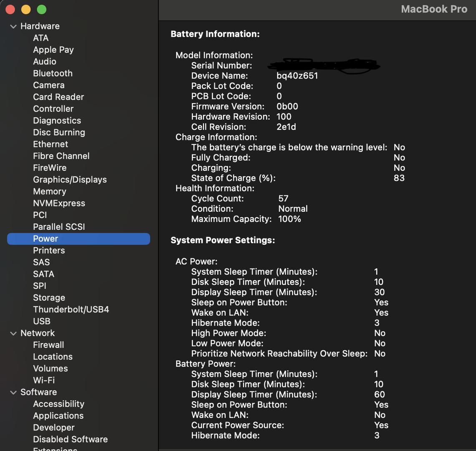Select Graphics/Displays in the sidebar
The width and height of the screenshot is (476, 451).
click(70, 180)
